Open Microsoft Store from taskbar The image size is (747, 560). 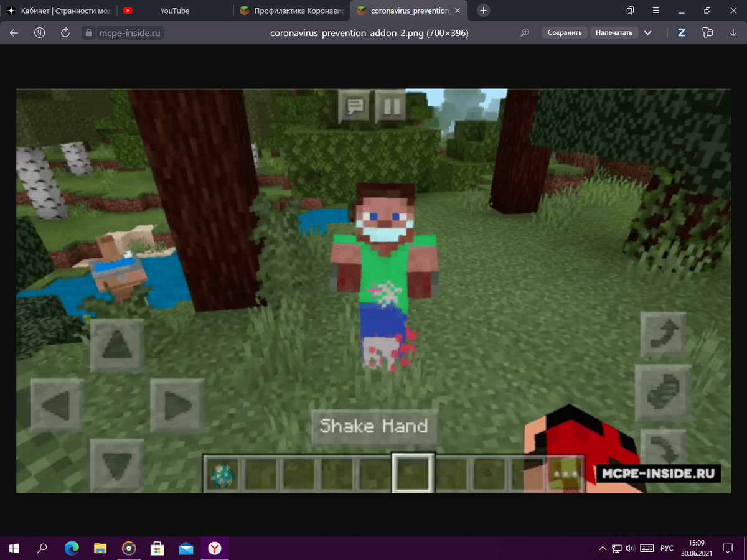point(157,548)
